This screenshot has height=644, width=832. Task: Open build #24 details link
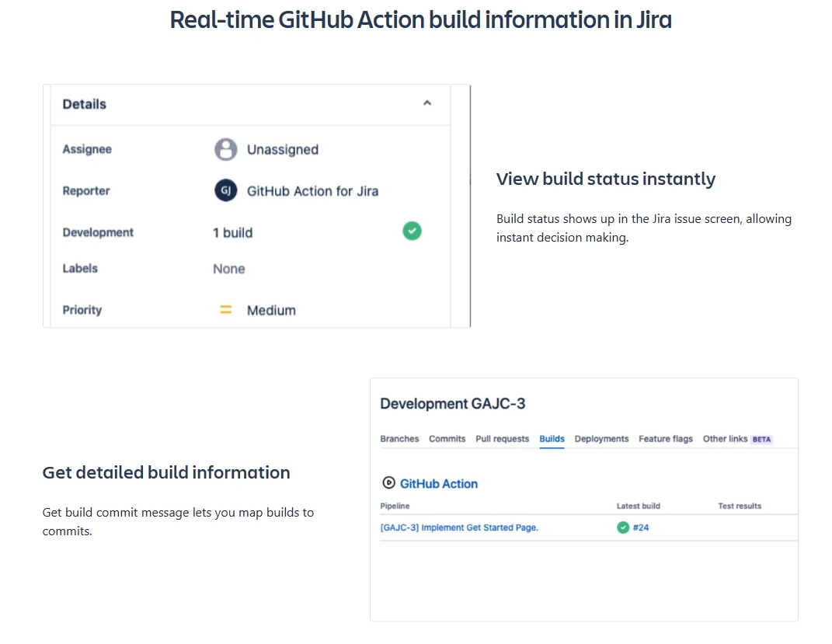(639, 527)
